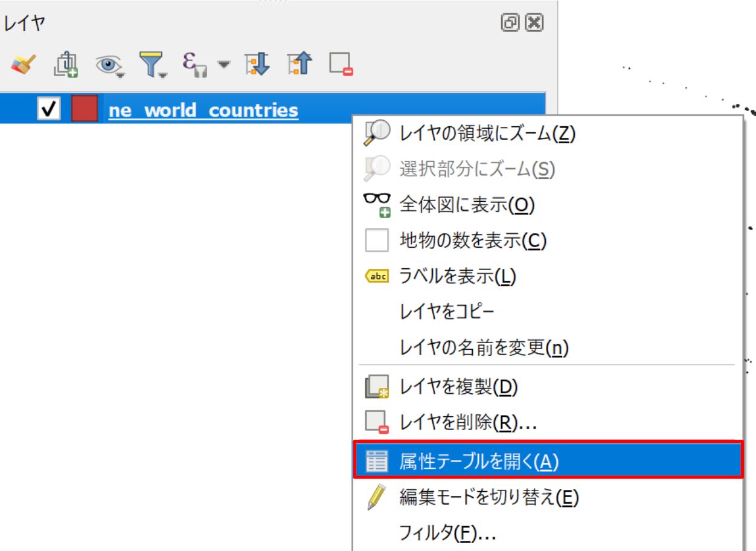The height and width of the screenshot is (551, 756).
Task: Select the ne_world_countries layer name
Action: (x=203, y=110)
